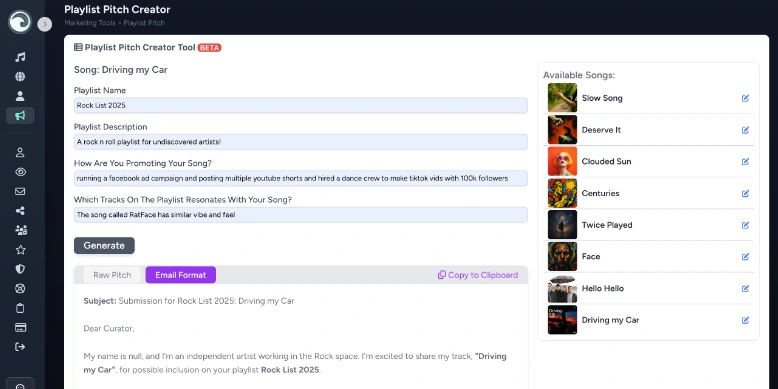Click the Dear Curator greeting text
This screenshot has width=778, height=389.
click(109, 328)
